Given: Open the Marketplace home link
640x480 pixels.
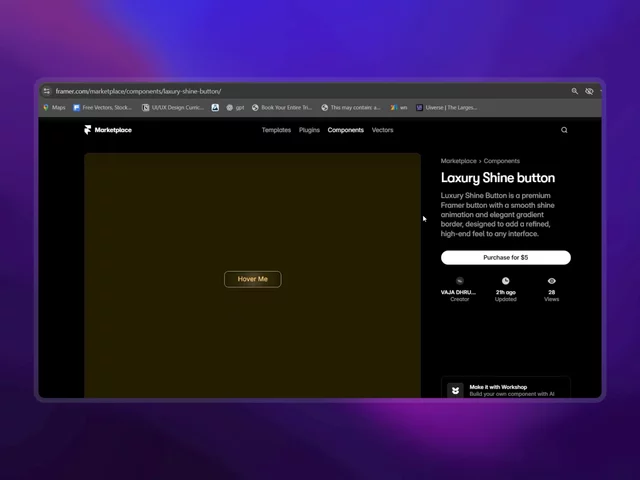Looking at the screenshot, I should [x=113, y=130].
